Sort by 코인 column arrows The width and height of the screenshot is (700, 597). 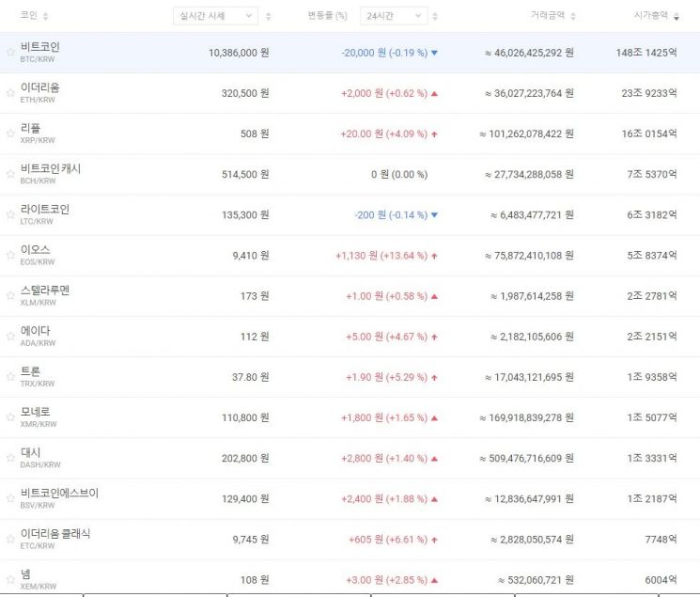(x=45, y=16)
